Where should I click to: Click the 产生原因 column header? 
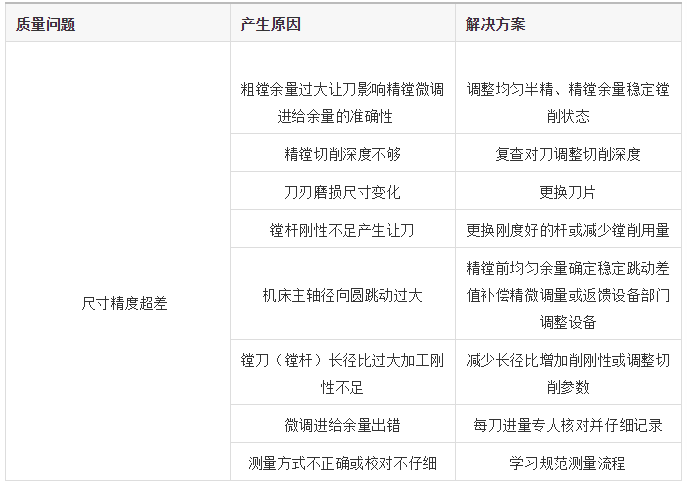pos(271,24)
